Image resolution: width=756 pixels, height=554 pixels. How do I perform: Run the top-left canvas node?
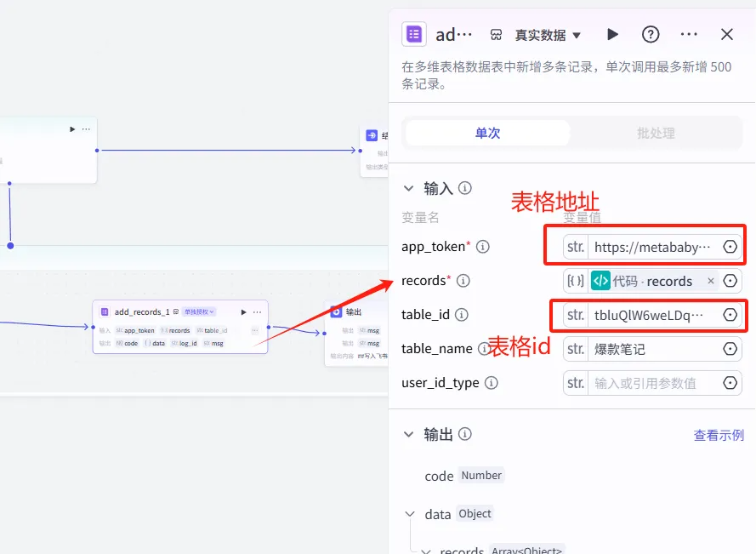pyautogui.click(x=72, y=129)
